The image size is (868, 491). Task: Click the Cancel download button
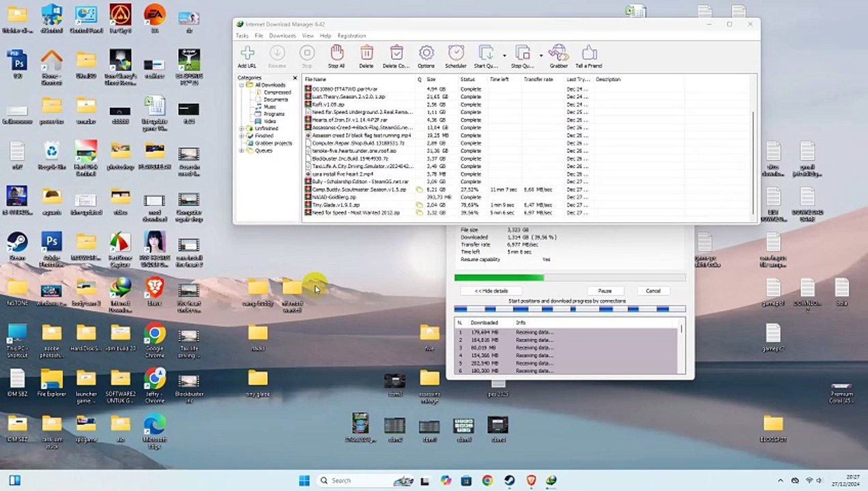653,291
